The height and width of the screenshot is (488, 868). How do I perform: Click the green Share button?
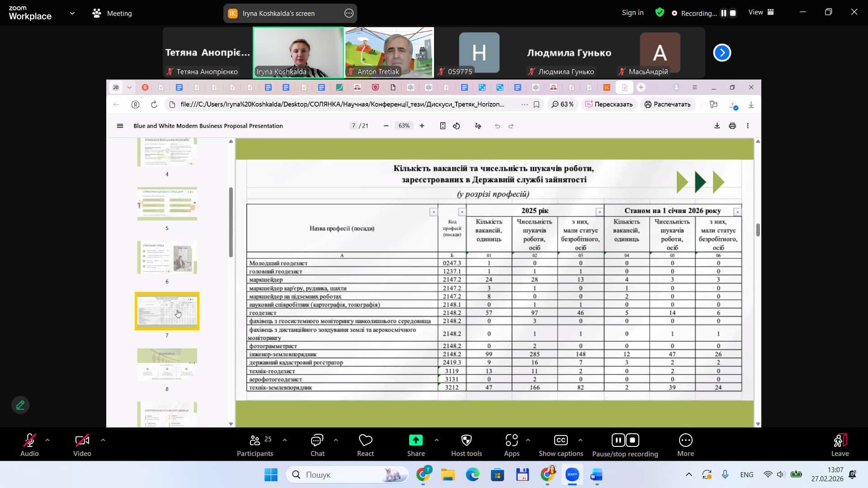415,441
